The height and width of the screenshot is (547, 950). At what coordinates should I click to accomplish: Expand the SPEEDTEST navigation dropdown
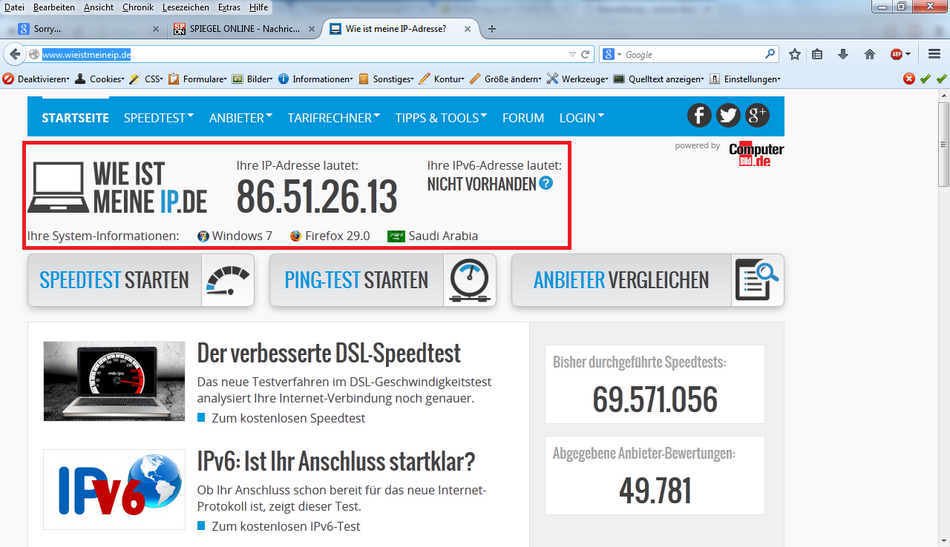tap(158, 117)
